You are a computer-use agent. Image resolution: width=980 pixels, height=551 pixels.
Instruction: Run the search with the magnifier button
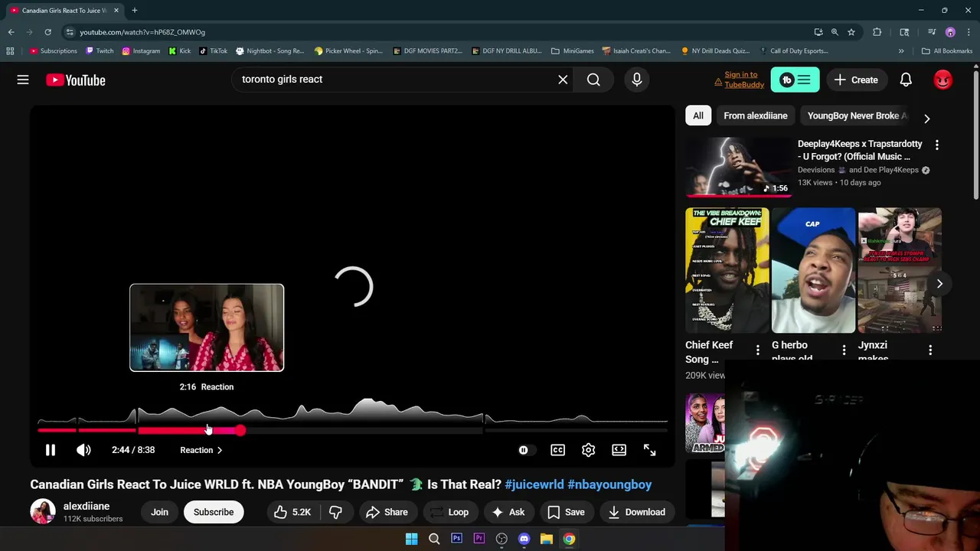pos(593,80)
